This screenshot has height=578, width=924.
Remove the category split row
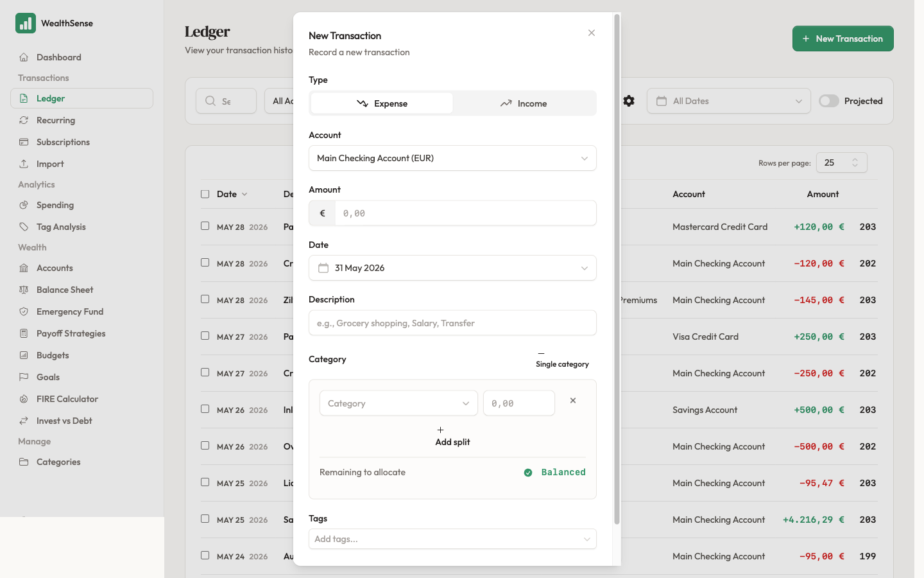pos(573,401)
